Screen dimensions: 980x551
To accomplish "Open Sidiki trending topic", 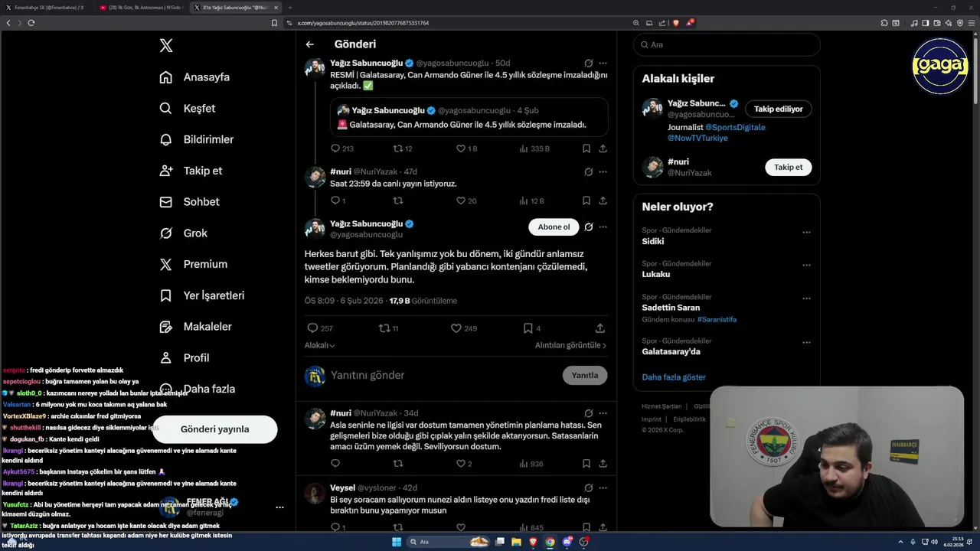I will coord(653,241).
